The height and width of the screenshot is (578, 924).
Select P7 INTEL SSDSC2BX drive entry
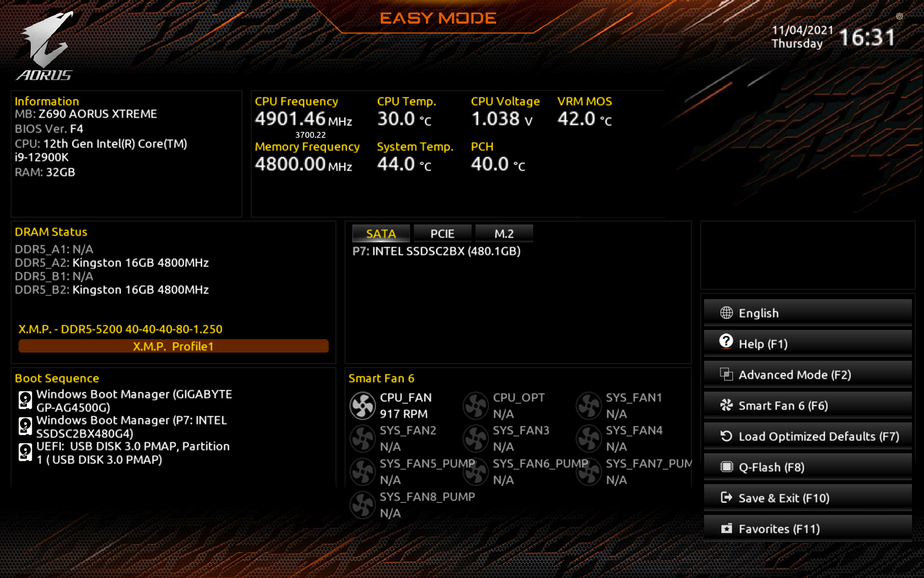coord(436,251)
